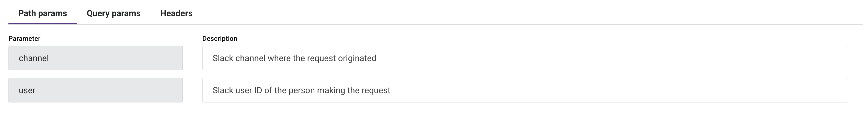Select the greyed-out 'user' box
The width and height of the screenshot is (868, 113).
(95, 90)
